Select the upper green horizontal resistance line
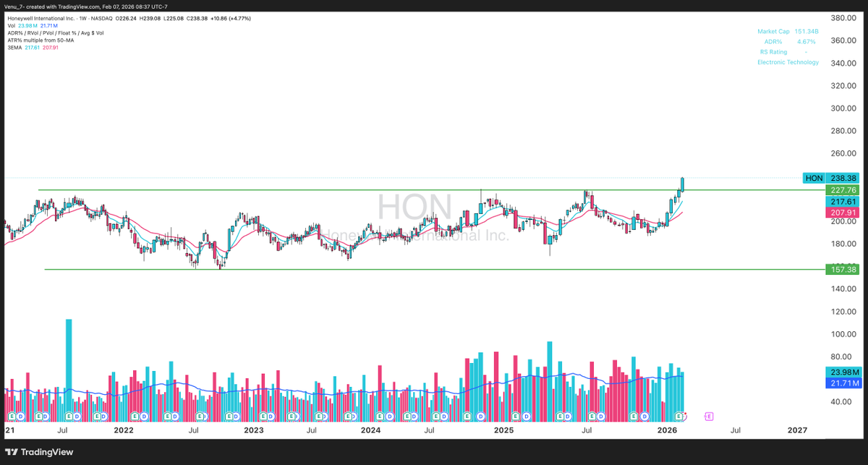The image size is (868, 465). coord(430,189)
